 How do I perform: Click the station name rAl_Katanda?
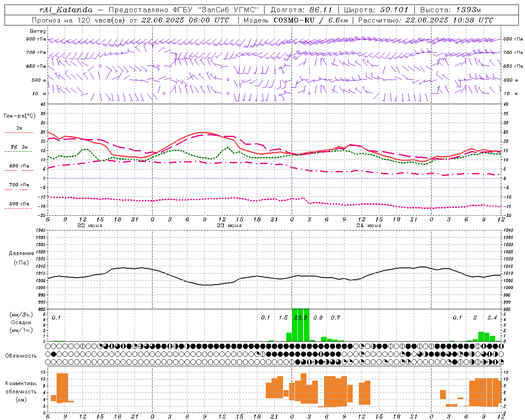coord(66,10)
